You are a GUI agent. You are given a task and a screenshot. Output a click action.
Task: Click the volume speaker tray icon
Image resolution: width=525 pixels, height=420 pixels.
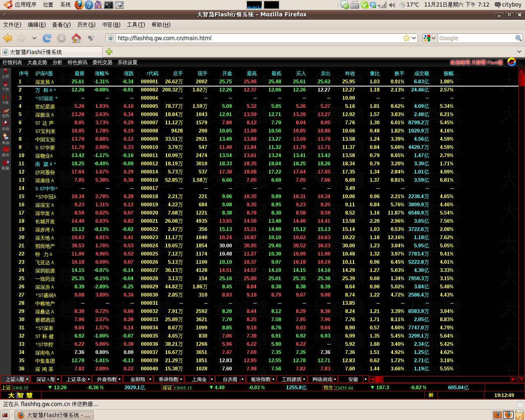coord(392,5)
